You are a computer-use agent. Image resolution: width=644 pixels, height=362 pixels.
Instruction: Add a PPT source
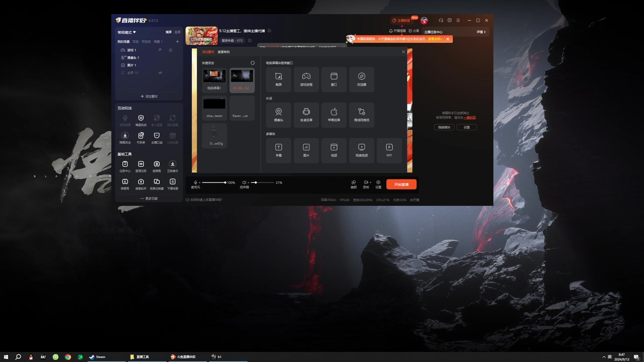389,150
